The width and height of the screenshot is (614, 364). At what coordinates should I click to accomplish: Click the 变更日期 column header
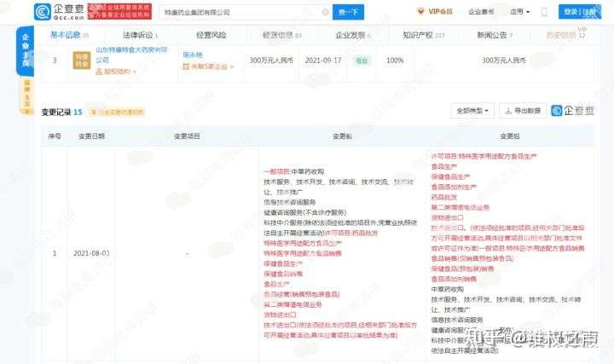point(91,136)
